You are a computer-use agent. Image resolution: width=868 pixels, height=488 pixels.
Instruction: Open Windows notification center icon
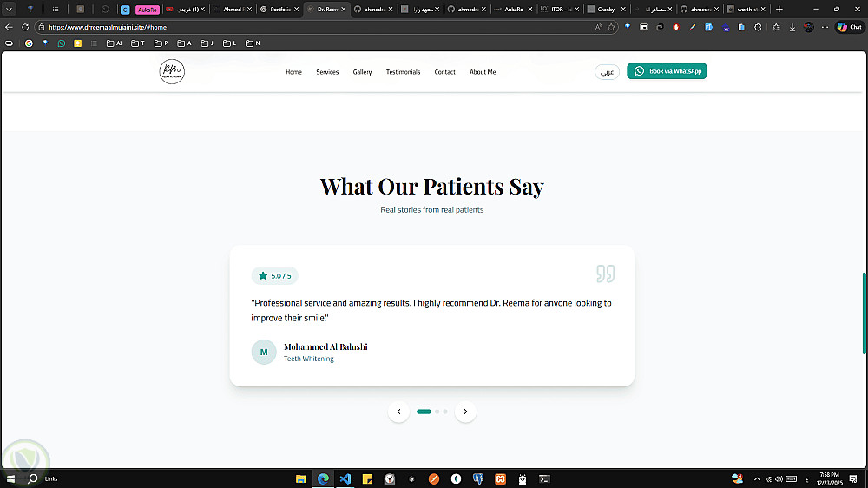853,479
